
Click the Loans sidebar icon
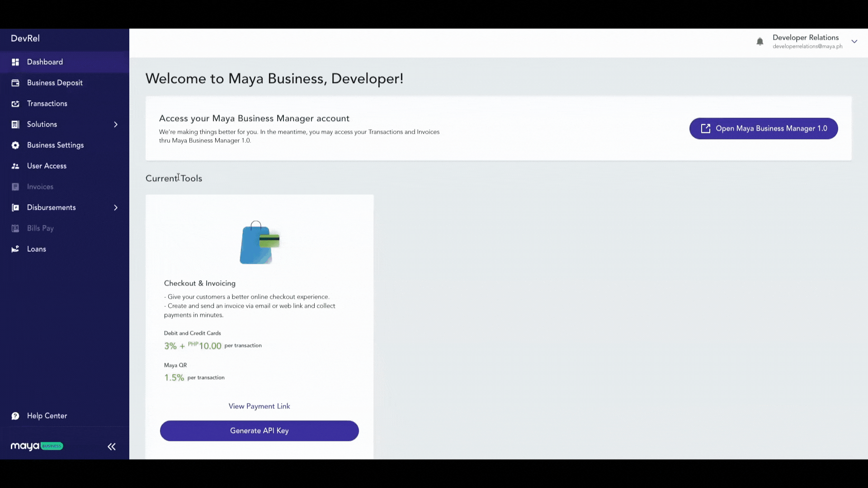[x=15, y=249]
